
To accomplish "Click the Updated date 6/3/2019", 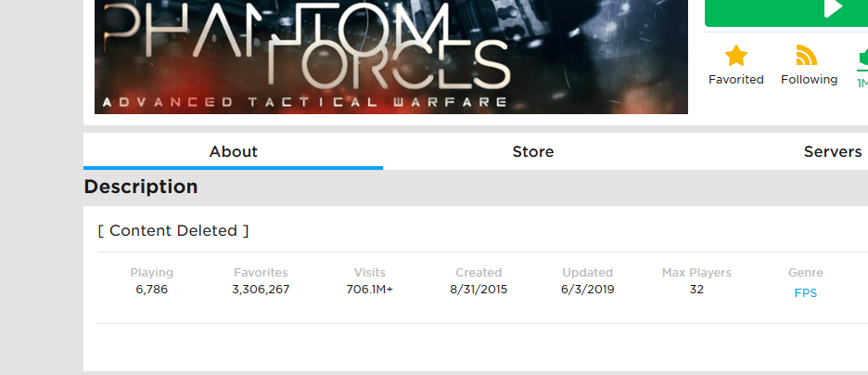I will click(x=587, y=290).
